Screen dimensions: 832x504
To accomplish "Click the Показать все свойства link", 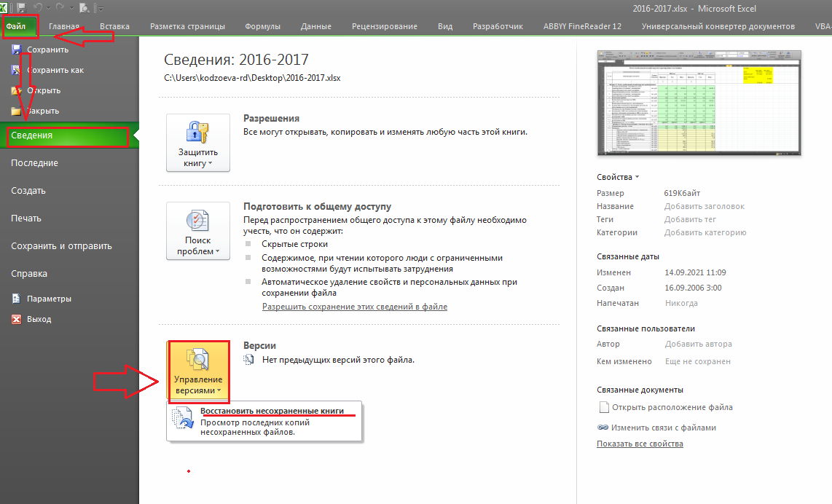I will [640, 444].
